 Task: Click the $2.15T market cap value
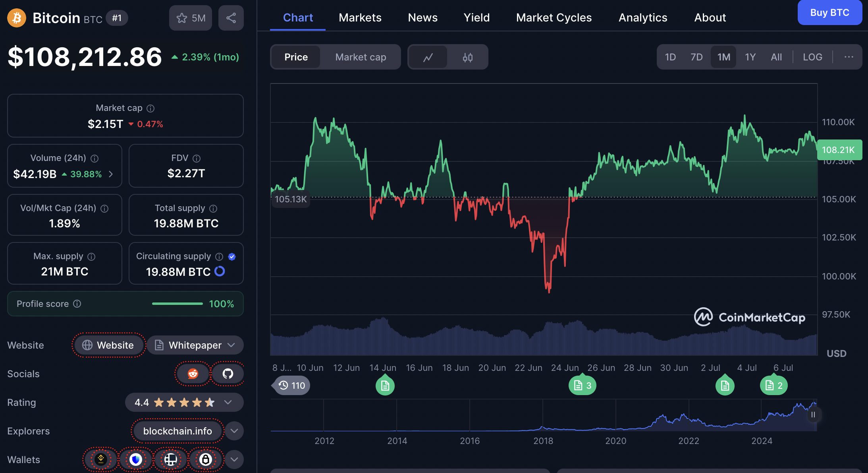(106, 124)
